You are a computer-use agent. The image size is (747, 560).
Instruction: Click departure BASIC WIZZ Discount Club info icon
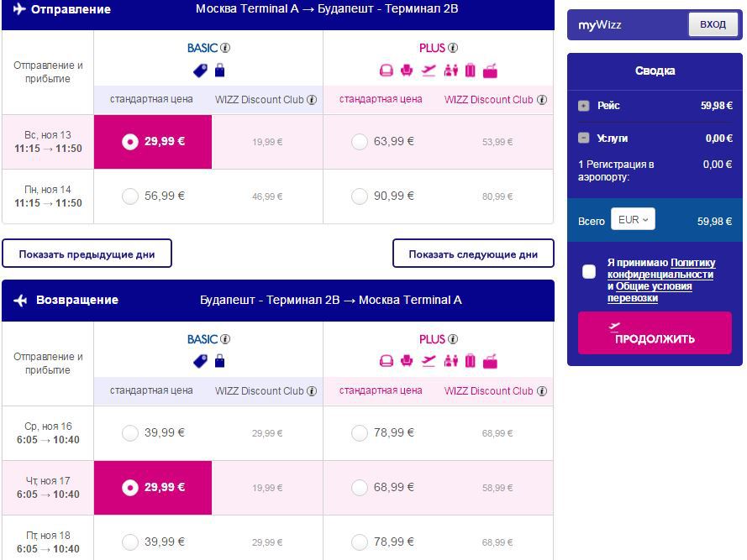coord(312,100)
